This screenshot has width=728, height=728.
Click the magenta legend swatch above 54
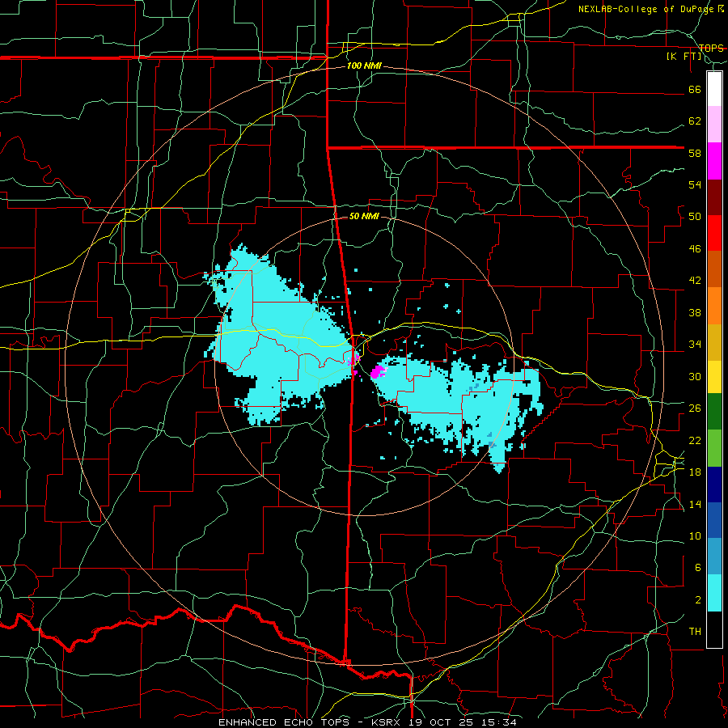[x=714, y=161]
